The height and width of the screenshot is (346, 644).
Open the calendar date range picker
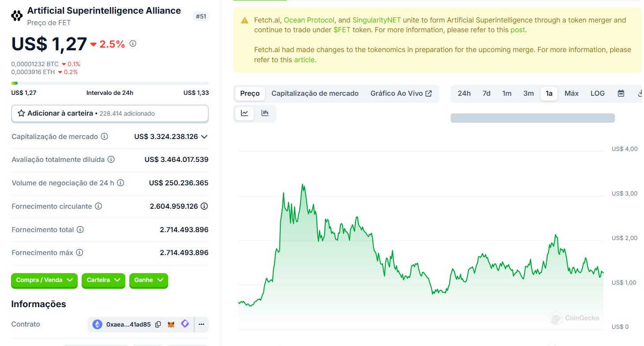[x=621, y=94]
